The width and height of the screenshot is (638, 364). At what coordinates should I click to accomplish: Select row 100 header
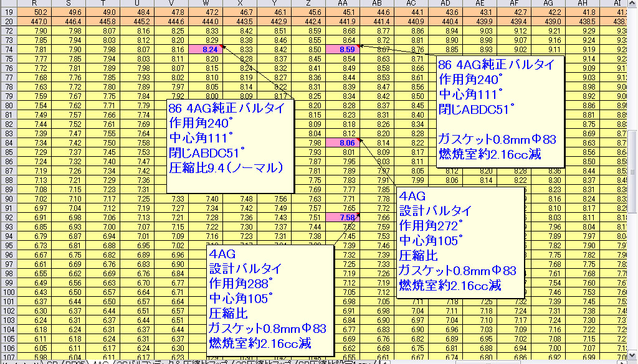click(x=10, y=292)
